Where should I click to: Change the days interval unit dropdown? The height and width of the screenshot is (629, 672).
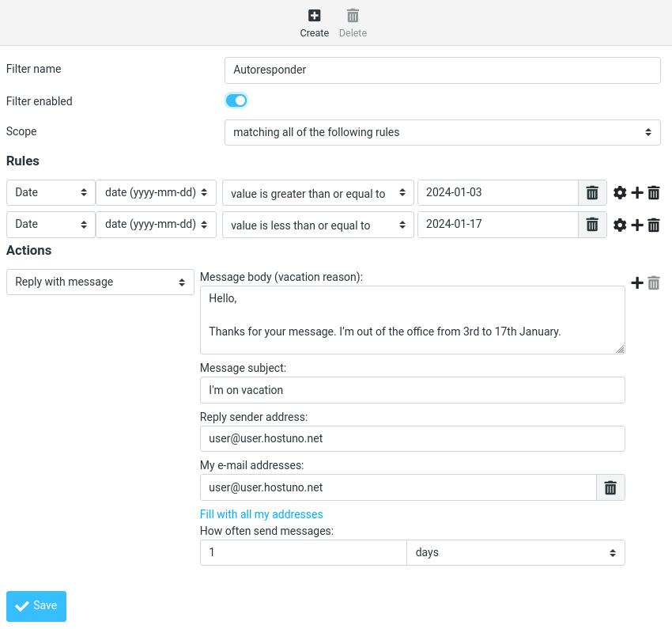515,552
